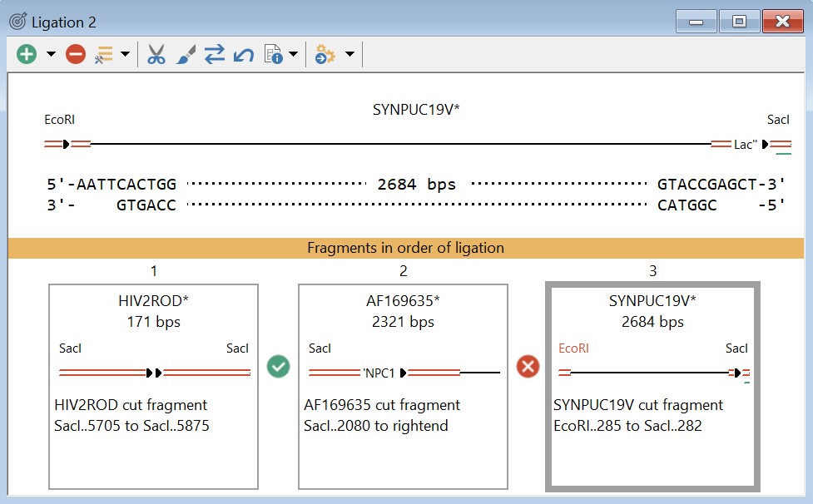This screenshot has height=504, width=813.
Task: Click the curved undo arrow icon
Action: (243, 55)
